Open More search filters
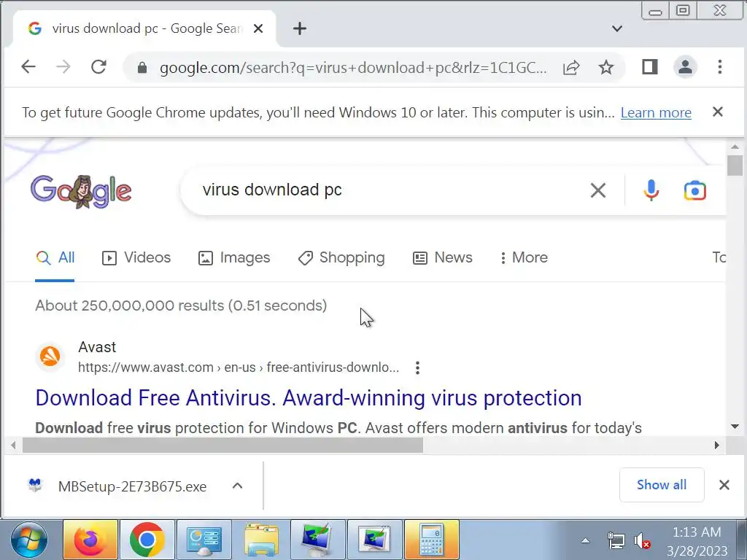This screenshot has width=747, height=560. click(524, 257)
